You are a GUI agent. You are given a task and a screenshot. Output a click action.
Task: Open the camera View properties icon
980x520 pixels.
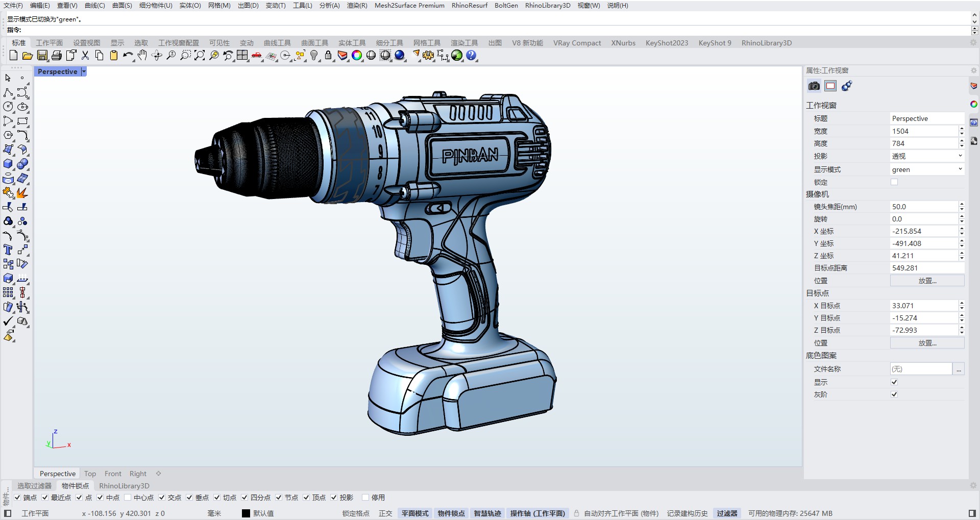pos(814,86)
